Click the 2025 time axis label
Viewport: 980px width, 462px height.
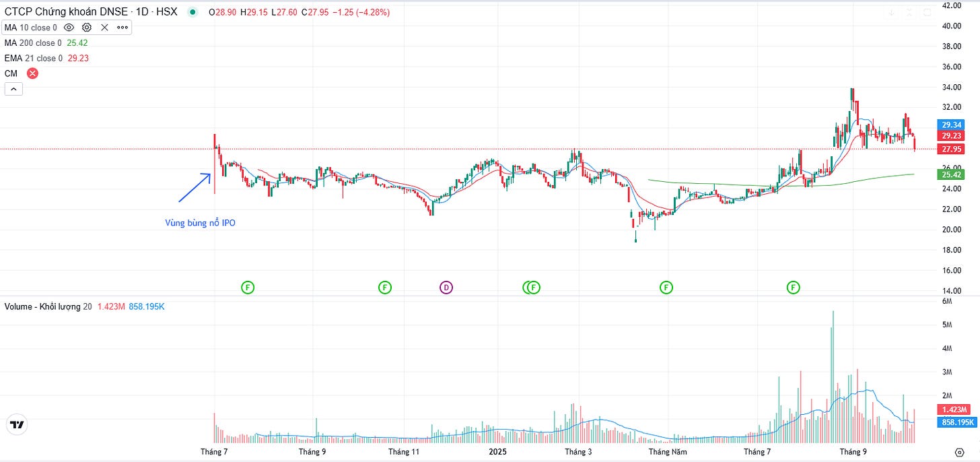(498, 451)
